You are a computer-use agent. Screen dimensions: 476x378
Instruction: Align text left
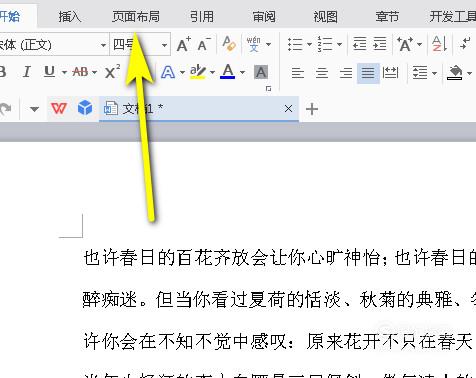298,72
